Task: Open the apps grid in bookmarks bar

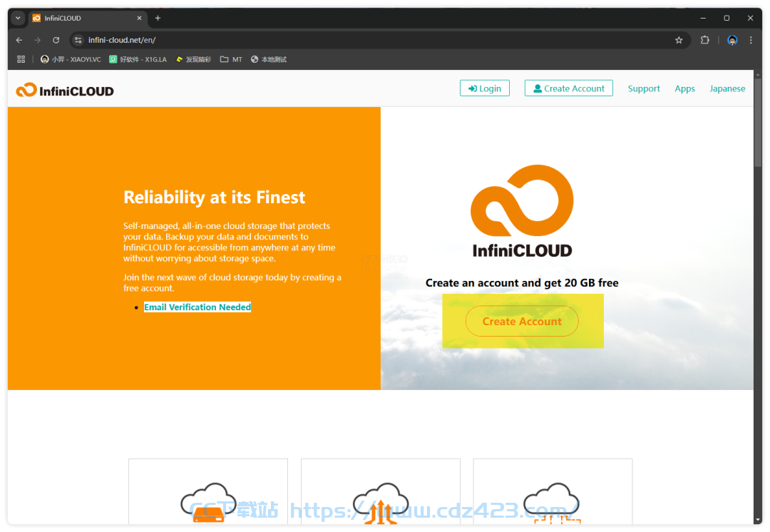Action: coord(21,59)
